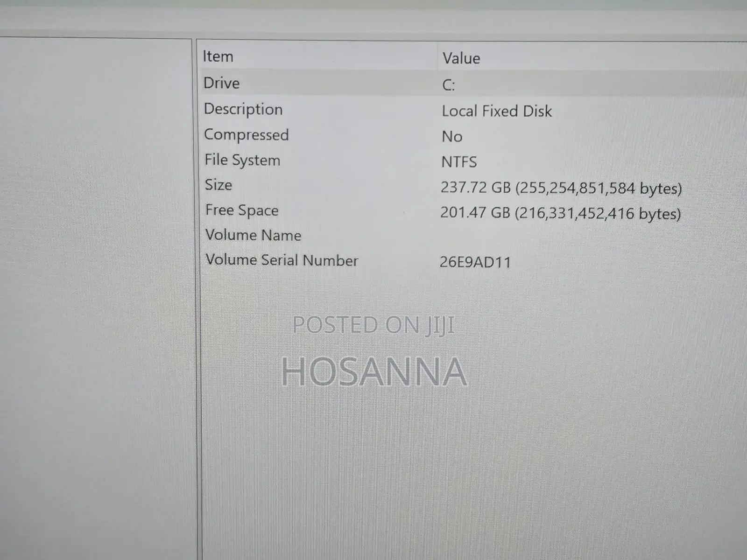
Task: Select the C: drive value
Action: 448,85
